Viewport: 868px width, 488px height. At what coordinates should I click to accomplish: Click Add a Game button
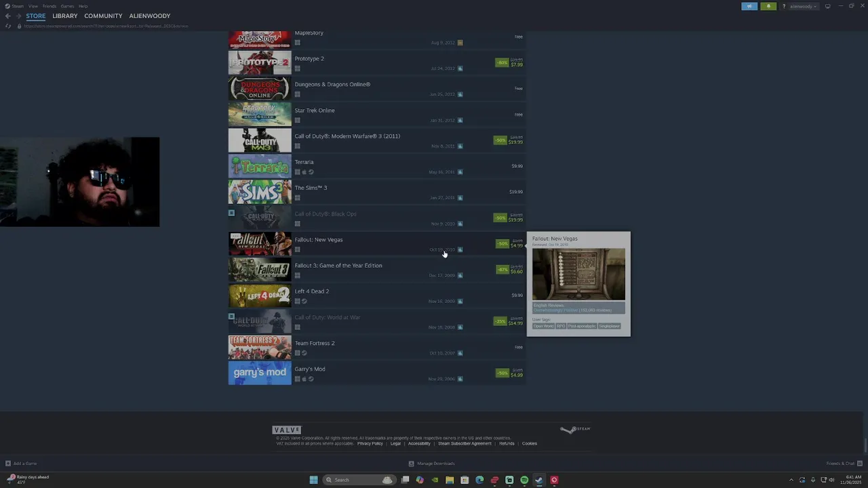click(21, 464)
